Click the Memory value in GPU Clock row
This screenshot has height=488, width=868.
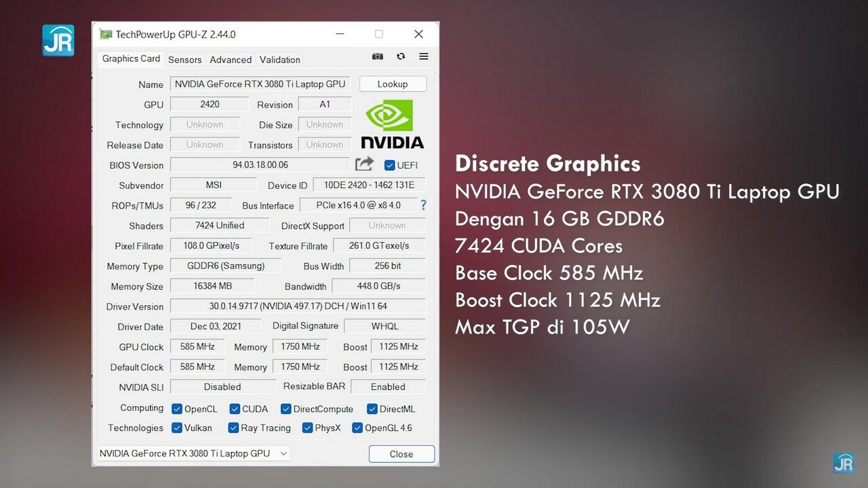(300, 347)
